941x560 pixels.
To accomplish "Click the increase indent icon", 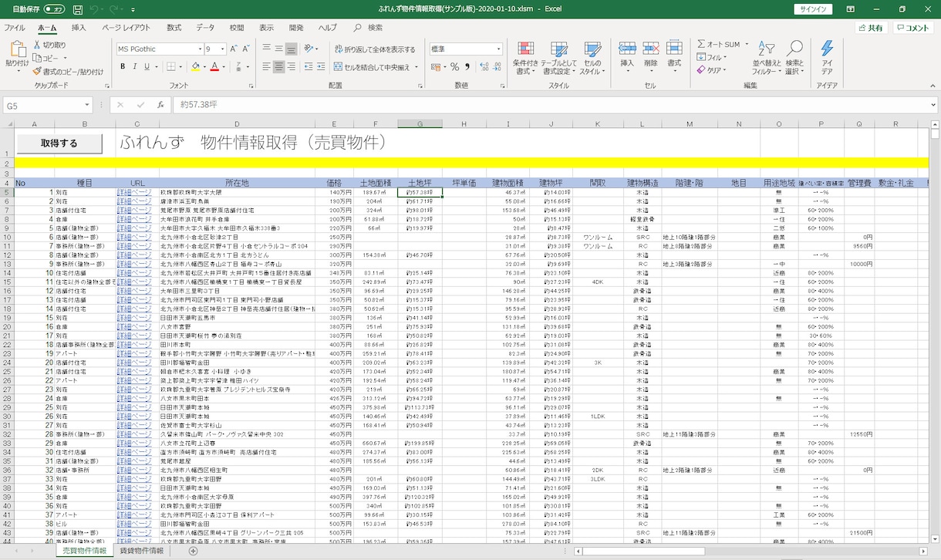I will (x=322, y=67).
